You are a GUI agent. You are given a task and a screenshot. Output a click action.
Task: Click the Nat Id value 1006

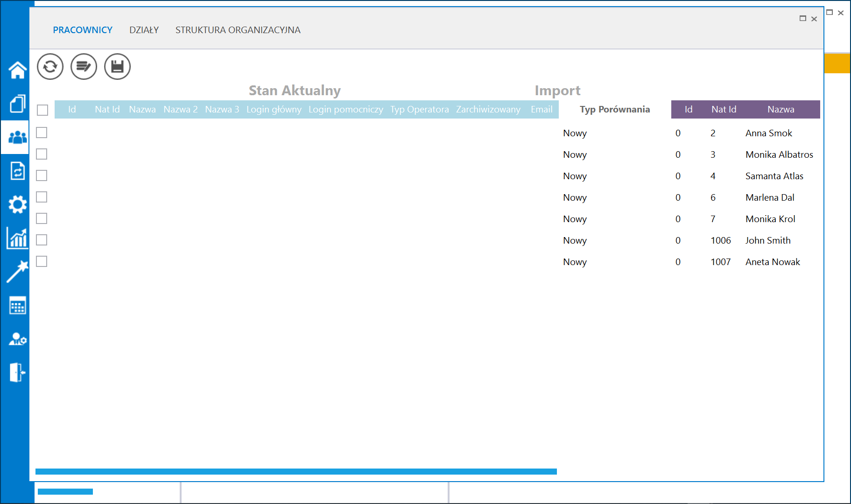click(x=721, y=240)
